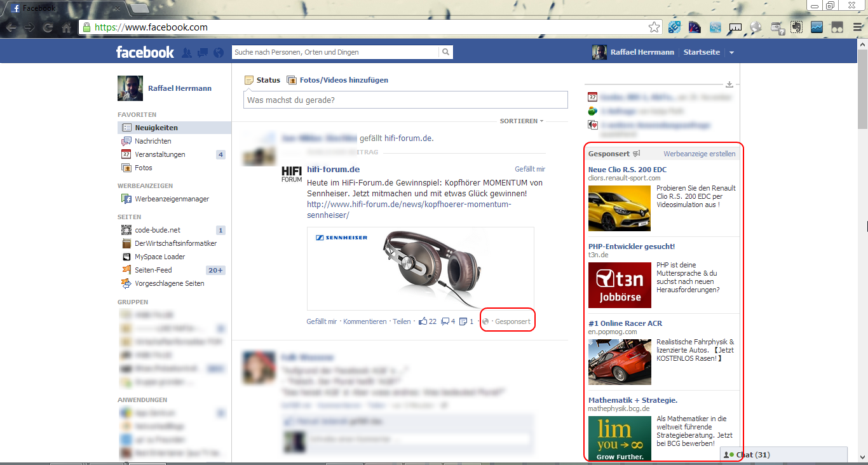Click the Veranstaltungen calendar icon in sidebar
868x465 pixels.
tap(126, 154)
